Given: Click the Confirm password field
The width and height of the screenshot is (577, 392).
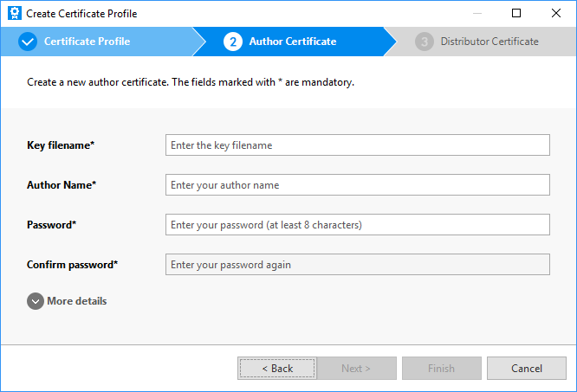Looking at the screenshot, I should [x=357, y=265].
